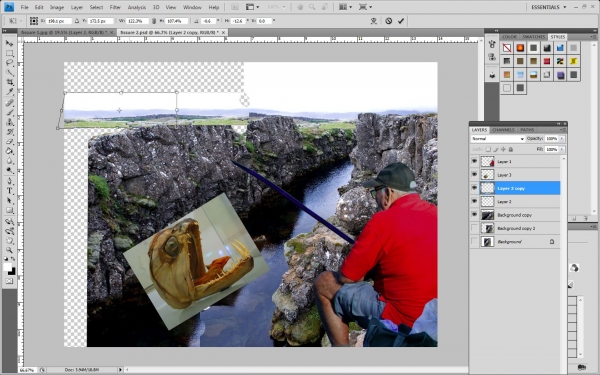Select the 3D Orbit camera tool

(9, 231)
